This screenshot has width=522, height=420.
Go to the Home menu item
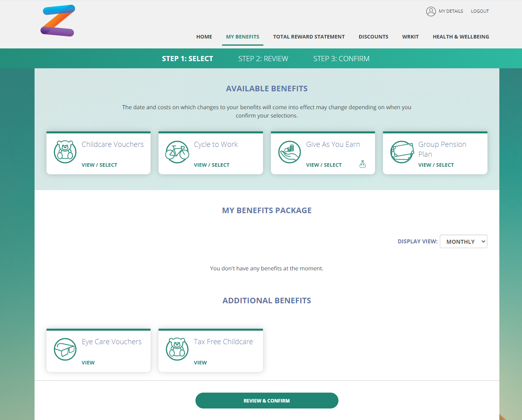coord(204,37)
